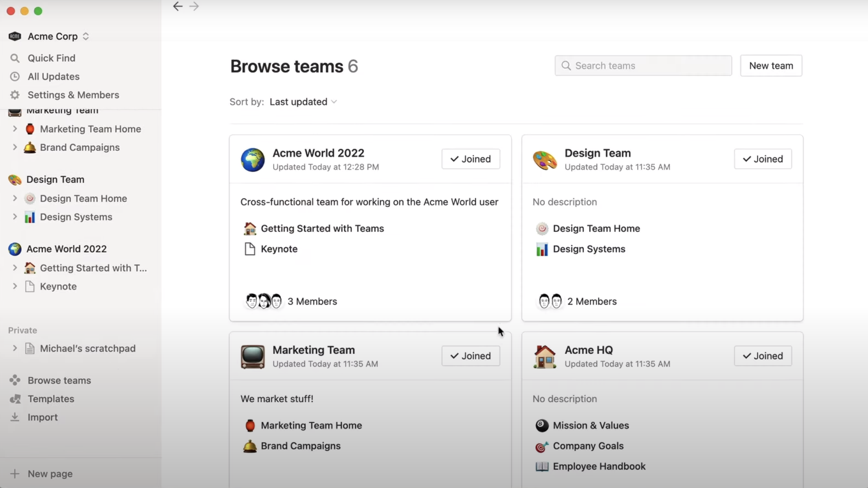
Task: Toggle Joined status for Acme World 2022
Action: (470, 159)
